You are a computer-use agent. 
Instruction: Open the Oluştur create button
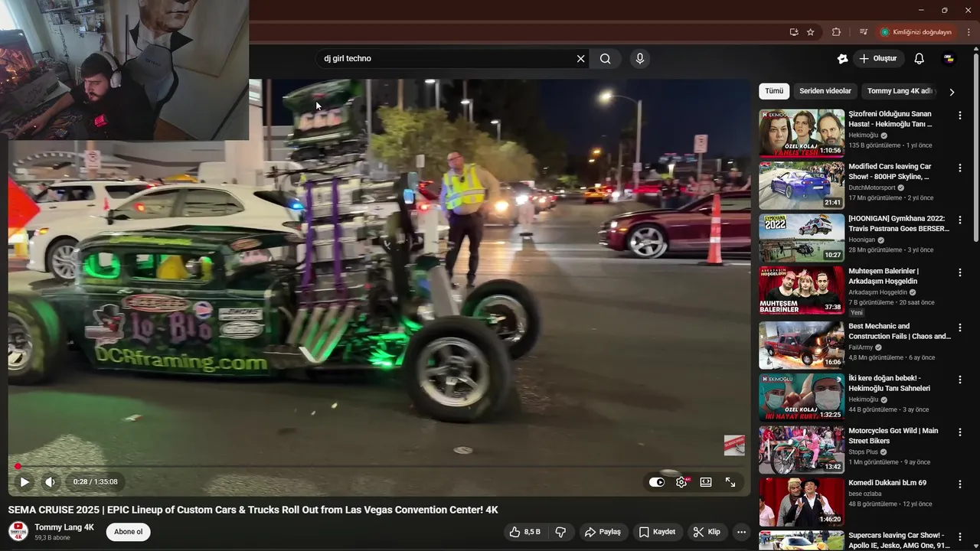[x=879, y=59]
